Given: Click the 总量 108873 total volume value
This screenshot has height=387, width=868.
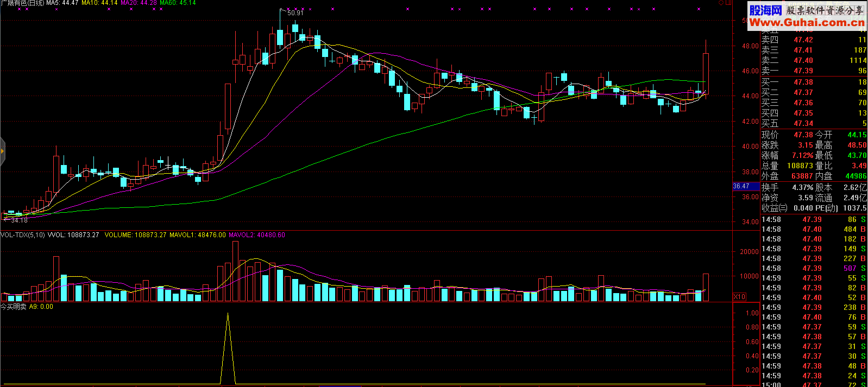Looking at the screenshot, I should pyautogui.click(x=800, y=166).
